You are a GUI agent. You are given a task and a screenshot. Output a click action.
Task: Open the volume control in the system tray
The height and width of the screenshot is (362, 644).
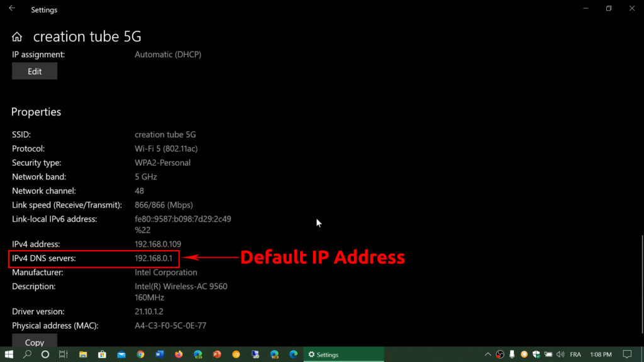[x=559, y=354]
